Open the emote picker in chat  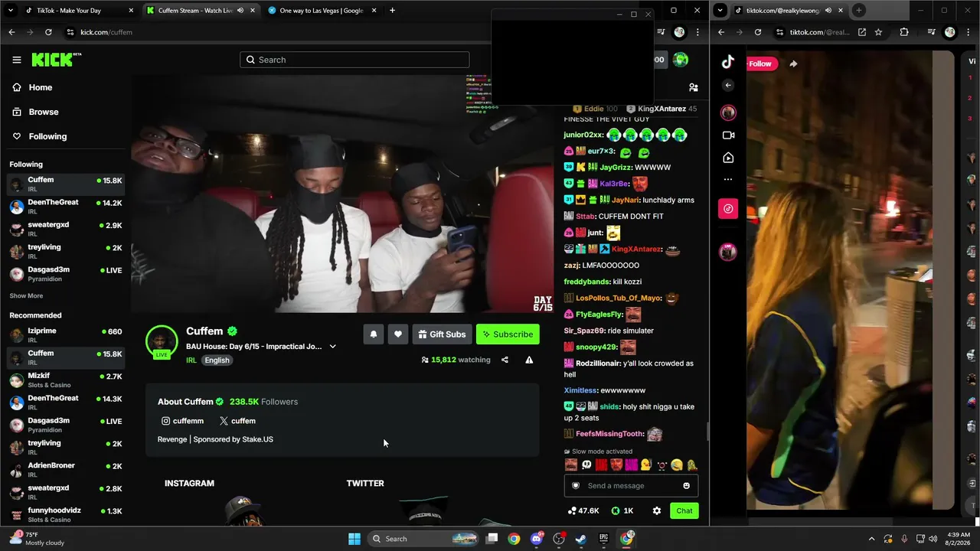tap(686, 486)
